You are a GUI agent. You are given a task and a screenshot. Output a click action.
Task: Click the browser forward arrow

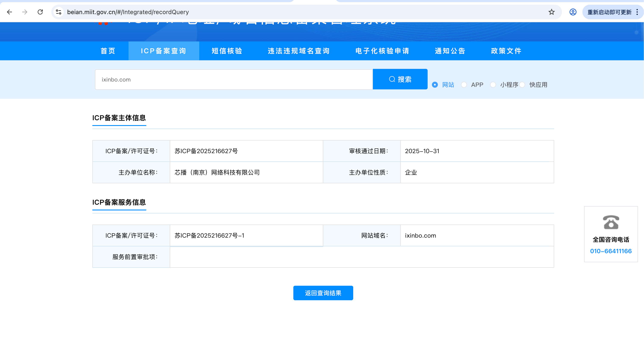click(25, 12)
